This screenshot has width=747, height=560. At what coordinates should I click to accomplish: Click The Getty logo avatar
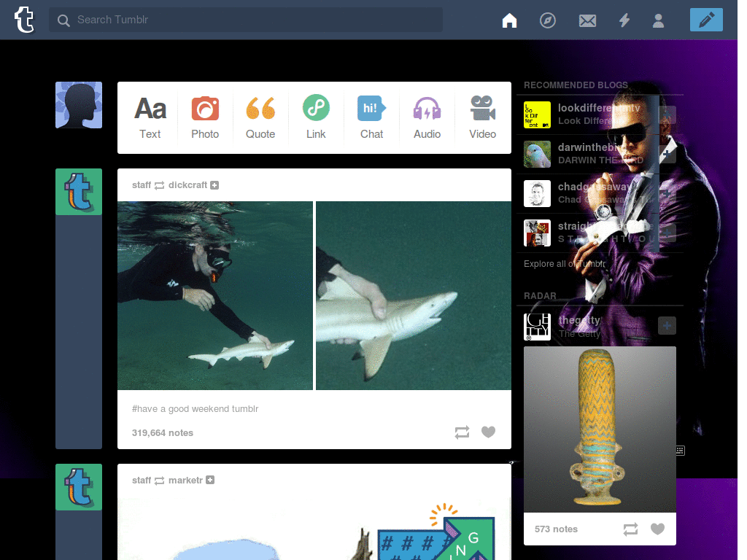[x=537, y=327]
